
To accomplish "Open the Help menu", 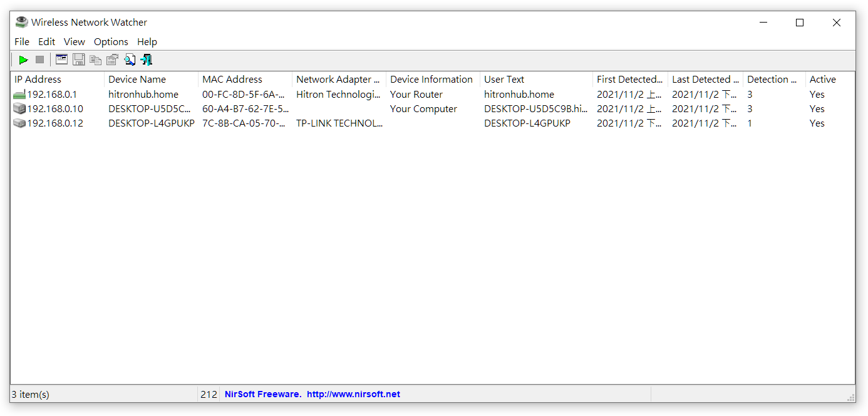I will point(147,42).
